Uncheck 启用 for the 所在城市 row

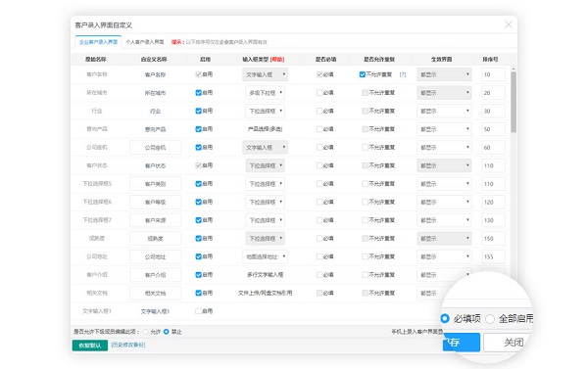tap(198, 93)
